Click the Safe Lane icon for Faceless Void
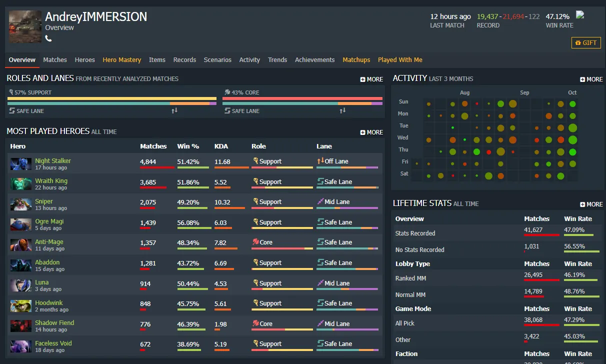The width and height of the screenshot is (606, 364). coord(320,343)
